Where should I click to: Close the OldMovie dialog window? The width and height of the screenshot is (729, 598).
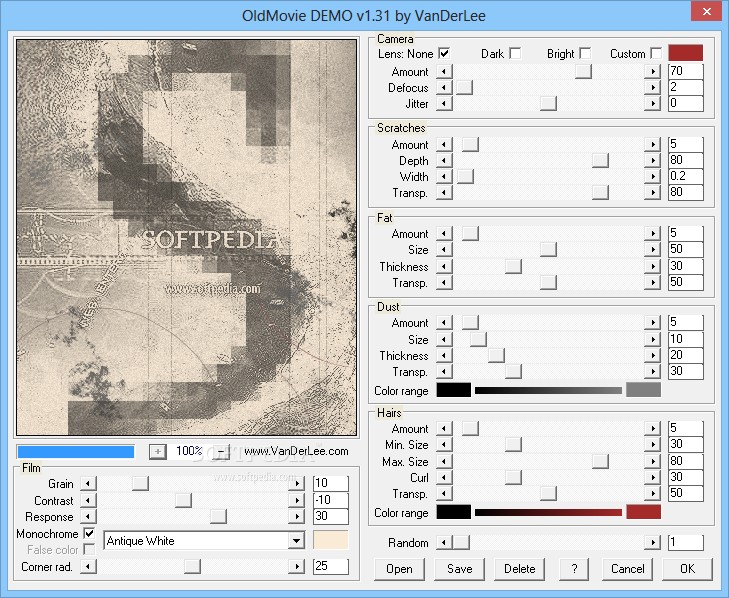point(706,11)
